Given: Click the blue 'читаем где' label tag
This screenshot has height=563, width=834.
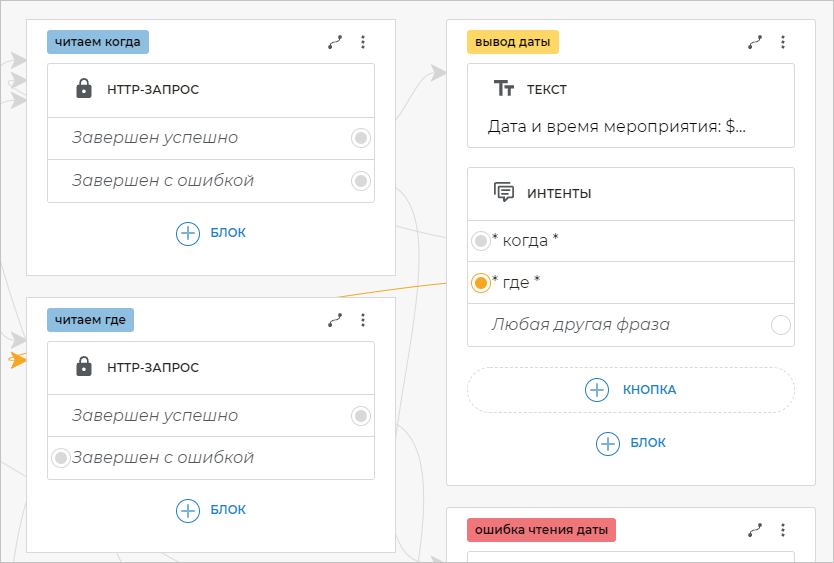Looking at the screenshot, I should [x=90, y=320].
